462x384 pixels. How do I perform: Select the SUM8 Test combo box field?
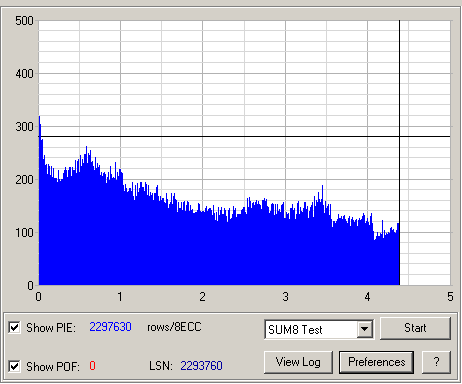click(319, 329)
